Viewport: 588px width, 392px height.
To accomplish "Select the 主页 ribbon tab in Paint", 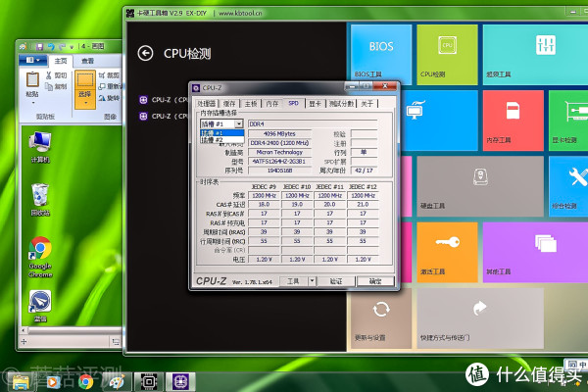I will click(61, 61).
